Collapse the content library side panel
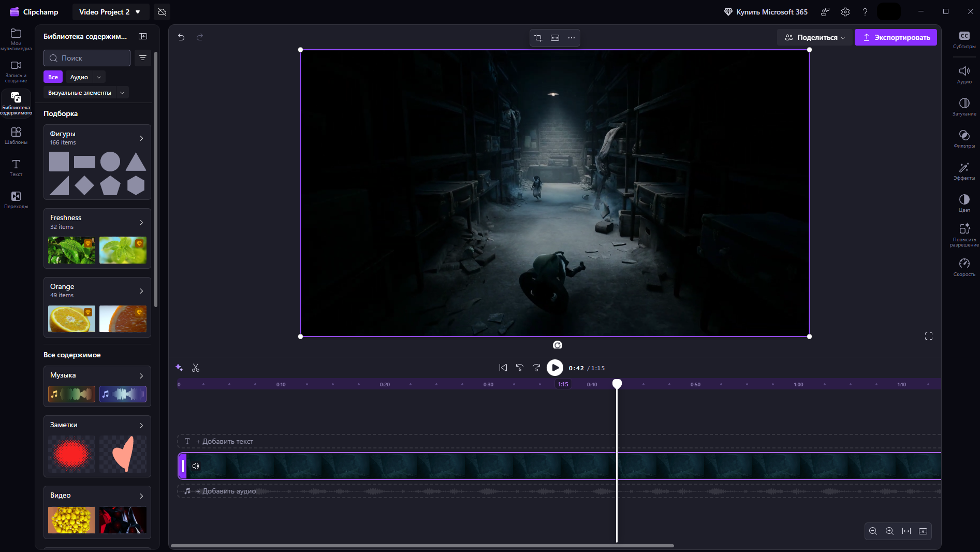The height and width of the screenshot is (552, 980). pyautogui.click(x=143, y=36)
